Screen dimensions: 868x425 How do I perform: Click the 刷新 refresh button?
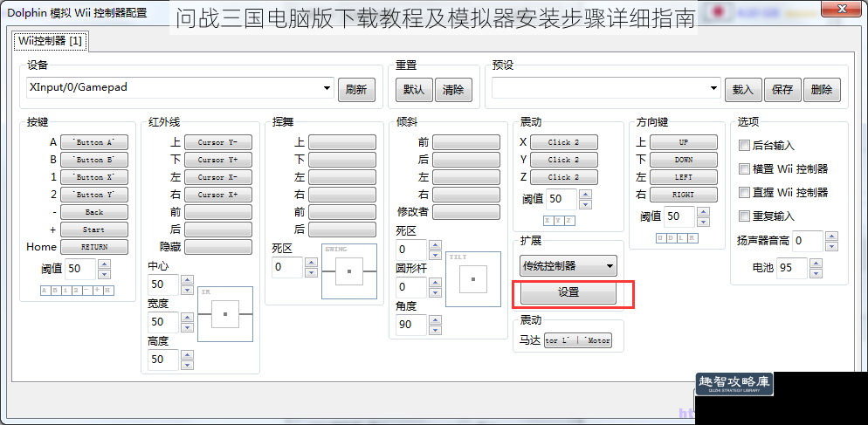tap(356, 90)
